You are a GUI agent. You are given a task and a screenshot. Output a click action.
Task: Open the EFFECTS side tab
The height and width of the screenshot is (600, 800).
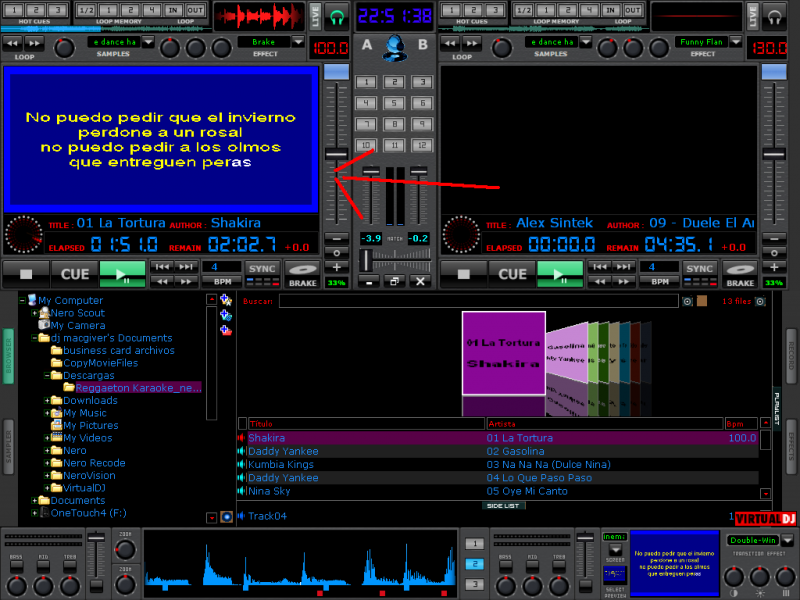(x=791, y=446)
